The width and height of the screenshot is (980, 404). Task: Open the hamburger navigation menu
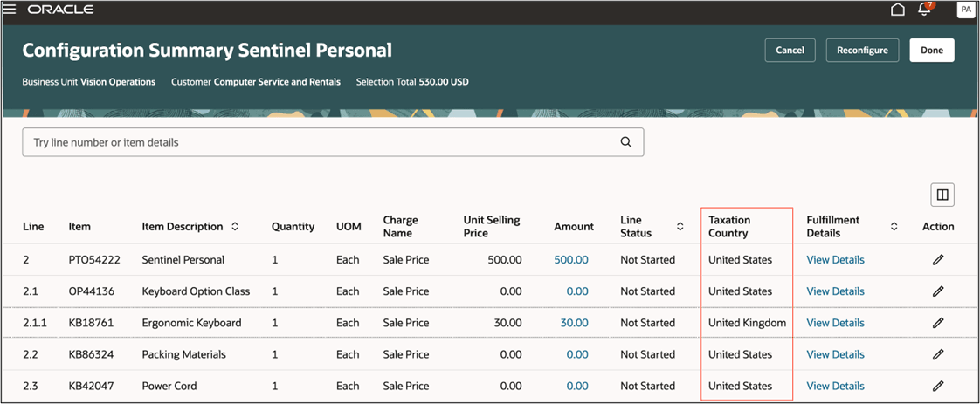pos(10,10)
